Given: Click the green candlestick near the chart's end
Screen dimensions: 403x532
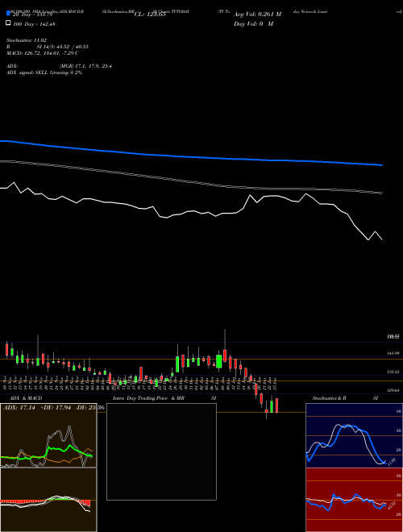Looking at the screenshot, I should click(272, 406).
